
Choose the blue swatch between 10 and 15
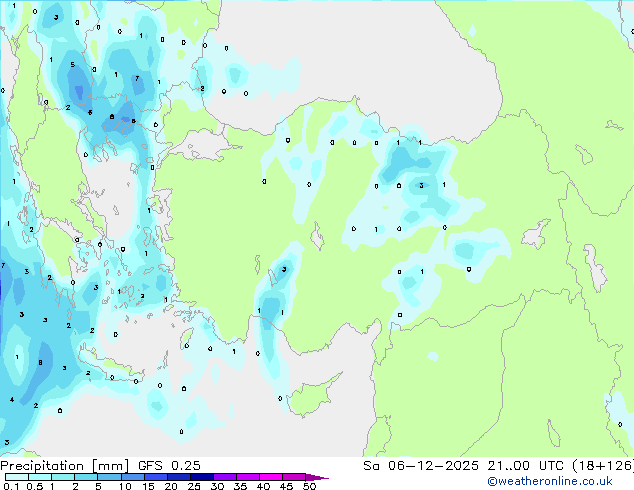(132, 477)
